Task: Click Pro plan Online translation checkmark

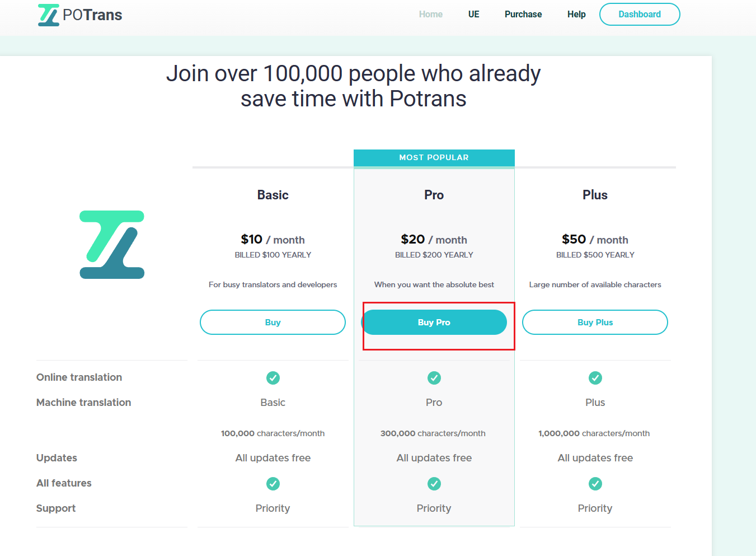Action: click(x=434, y=378)
